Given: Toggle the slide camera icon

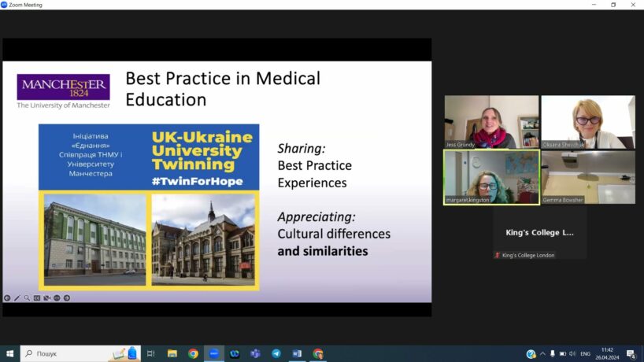Looking at the screenshot, I should point(47,298).
